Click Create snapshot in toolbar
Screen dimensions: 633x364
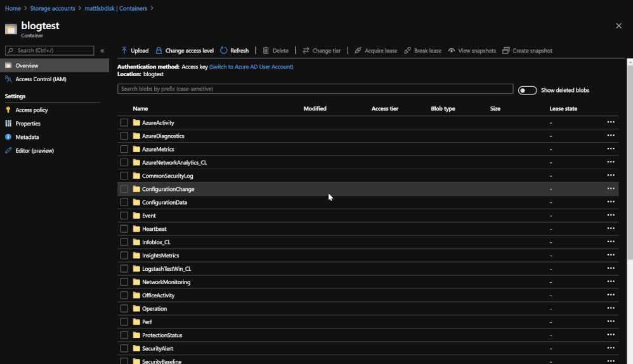pyautogui.click(x=527, y=51)
